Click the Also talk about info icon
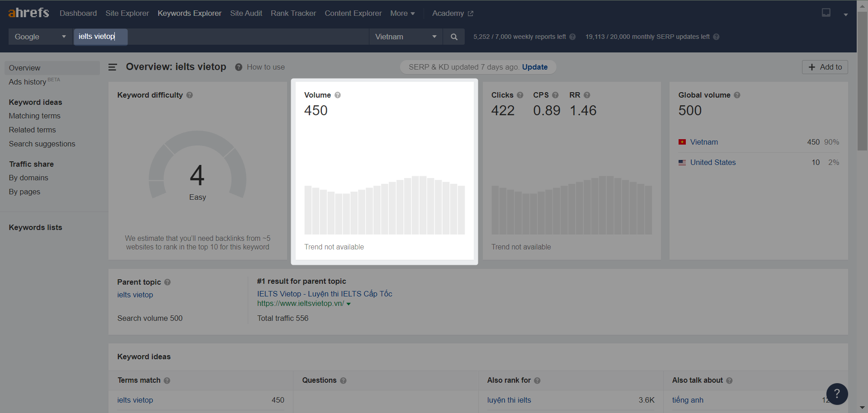This screenshot has width=868, height=413. (x=729, y=380)
